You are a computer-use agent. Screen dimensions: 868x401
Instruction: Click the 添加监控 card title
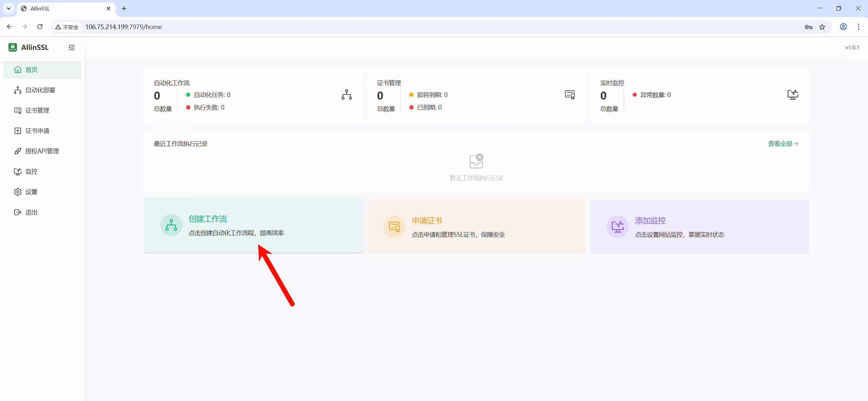click(x=650, y=221)
